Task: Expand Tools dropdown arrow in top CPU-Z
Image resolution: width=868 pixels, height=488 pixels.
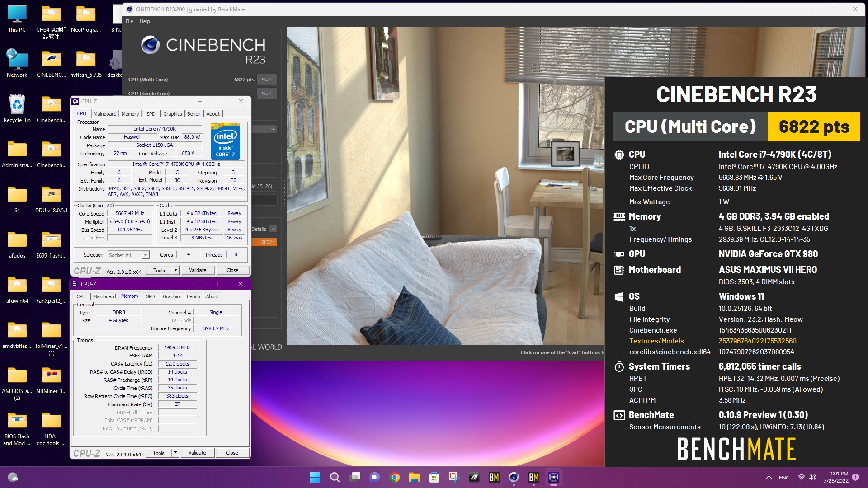Action: point(175,270)
